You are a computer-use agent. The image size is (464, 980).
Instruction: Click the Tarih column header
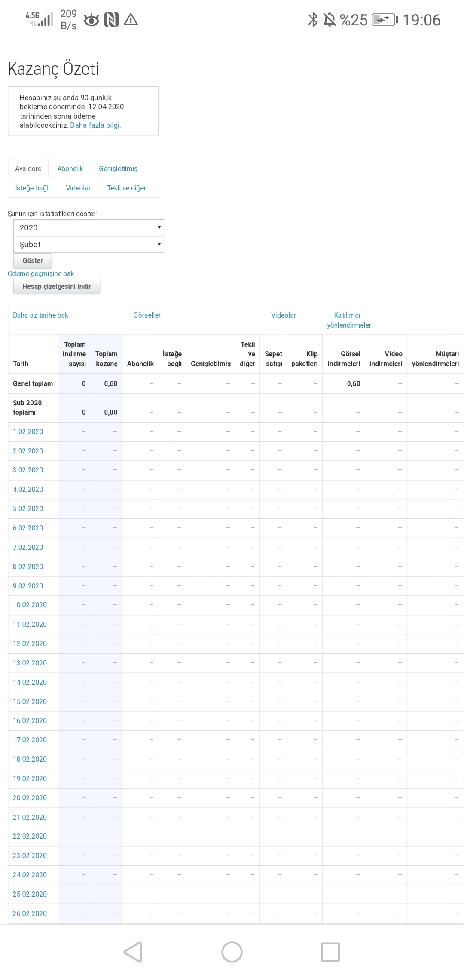point(21,364)
